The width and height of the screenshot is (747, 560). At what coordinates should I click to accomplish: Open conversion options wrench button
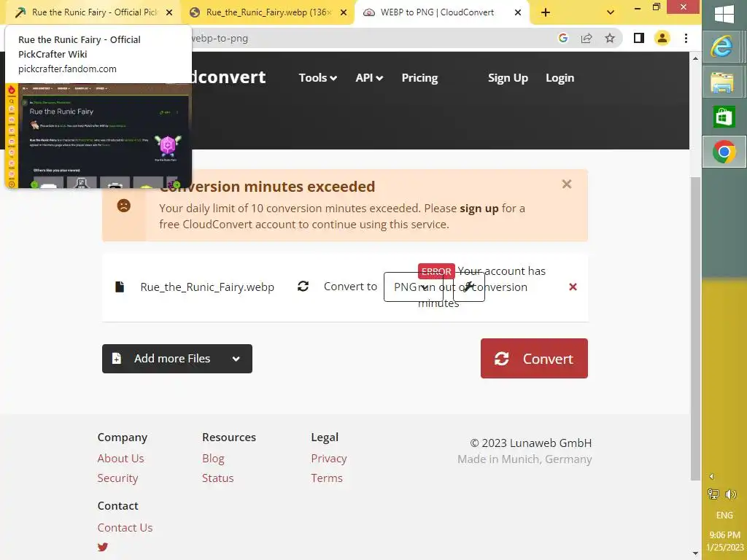coord(469,287)
